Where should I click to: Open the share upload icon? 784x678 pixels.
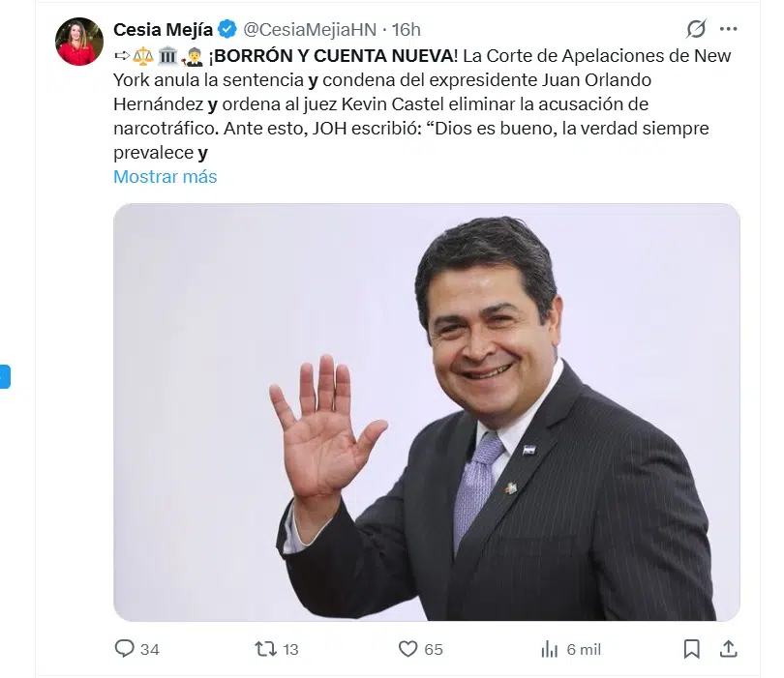tap(729, 649)
